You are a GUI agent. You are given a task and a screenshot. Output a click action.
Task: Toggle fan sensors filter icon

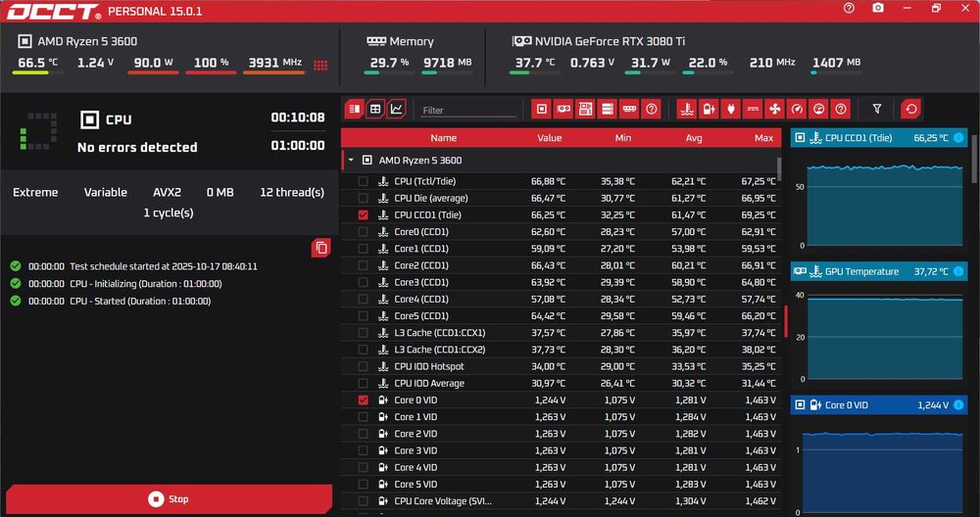(x=774, y=110)
